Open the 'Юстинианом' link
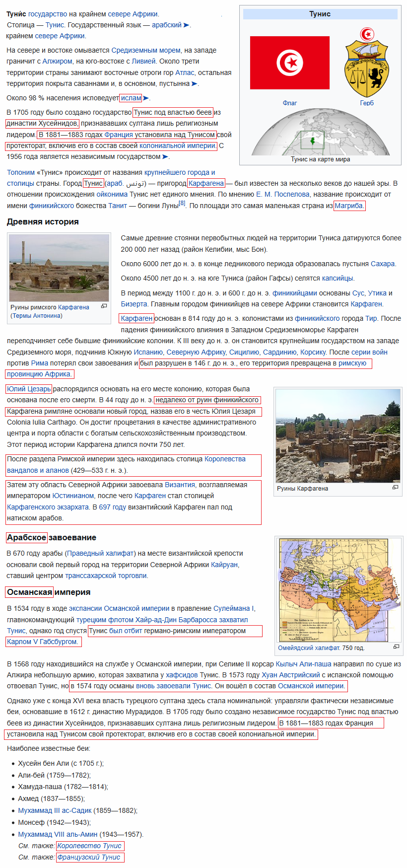407x868 pixels. coord(73,496)
